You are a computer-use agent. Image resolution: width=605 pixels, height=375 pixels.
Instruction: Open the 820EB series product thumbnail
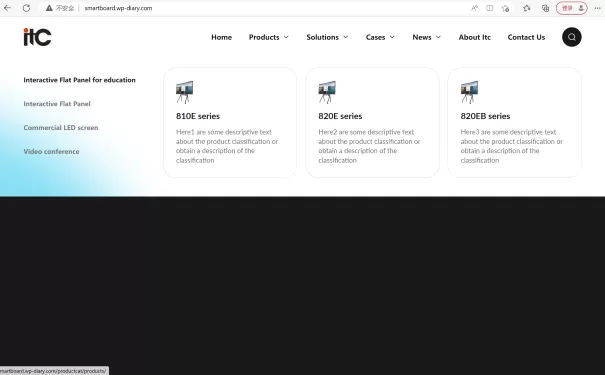coord(469,92)
